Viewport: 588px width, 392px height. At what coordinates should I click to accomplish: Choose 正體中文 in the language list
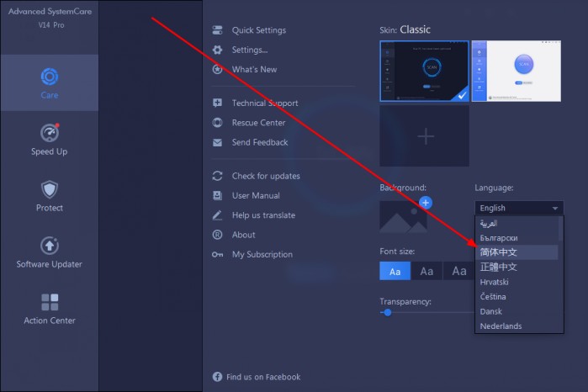(516, 268)
